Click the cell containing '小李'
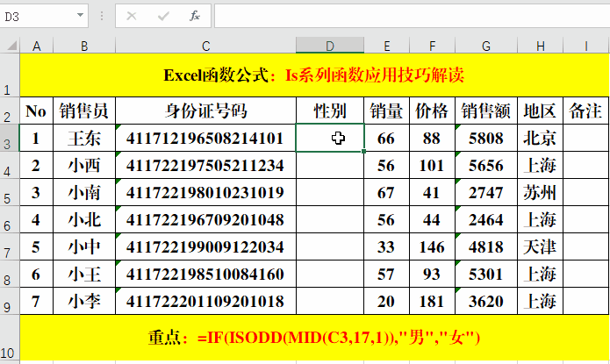Viewport: 610px width, 364px height. (x=84, y=302)
